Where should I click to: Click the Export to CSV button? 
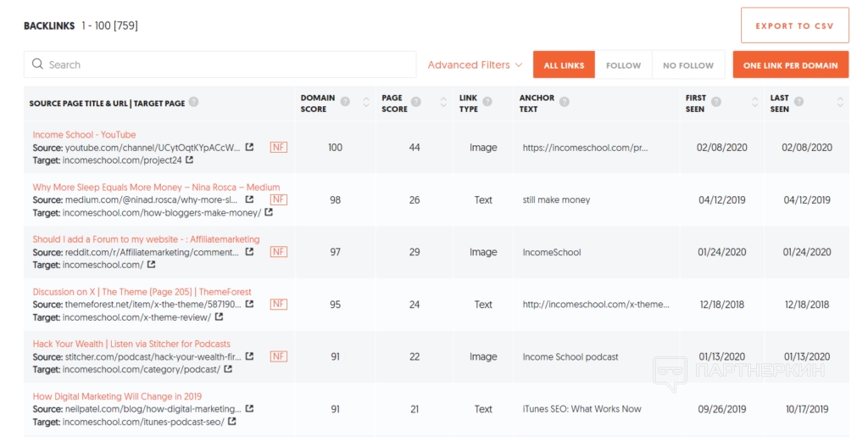794,25
